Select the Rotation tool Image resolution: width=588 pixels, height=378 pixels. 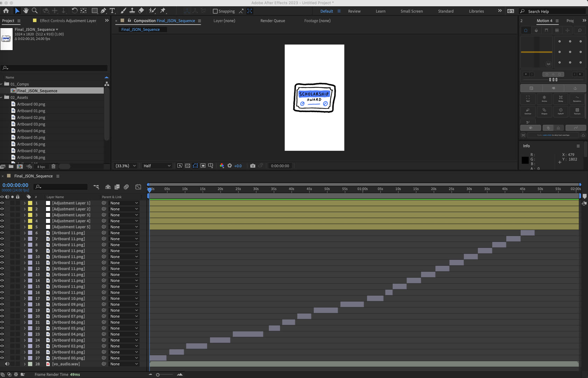74,11
